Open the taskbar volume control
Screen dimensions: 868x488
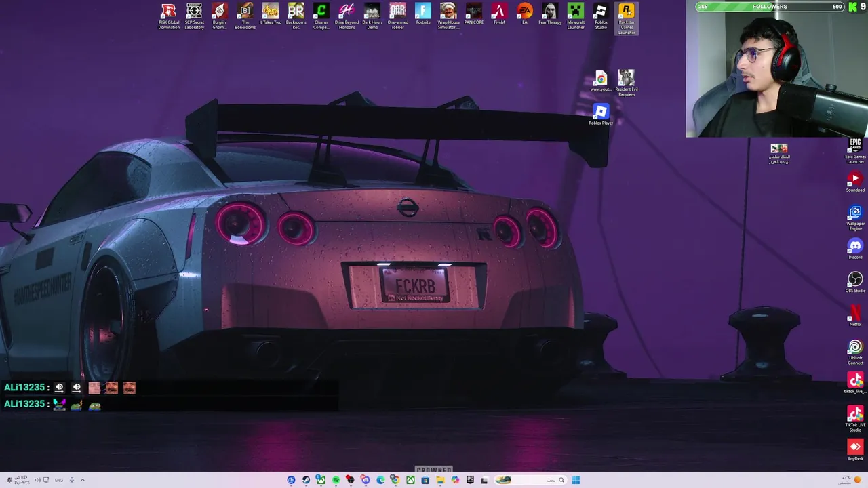38,480
